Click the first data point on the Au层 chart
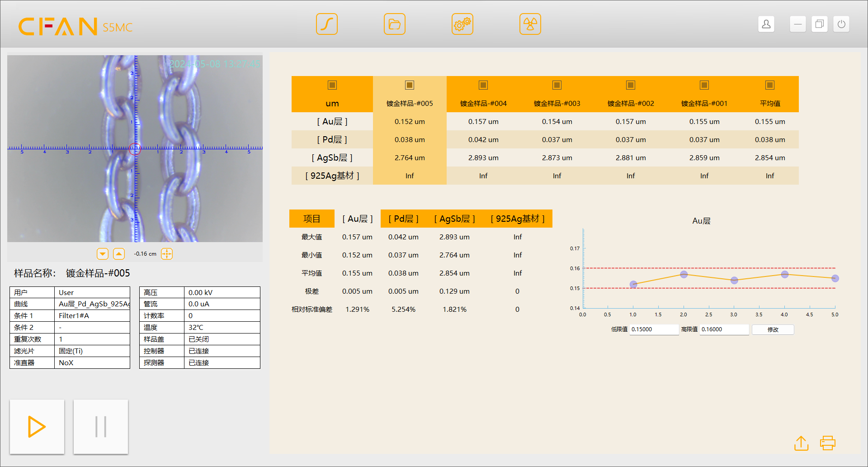Image resolution: width=868 pixels, height=467 pixels. click(633, 284)
